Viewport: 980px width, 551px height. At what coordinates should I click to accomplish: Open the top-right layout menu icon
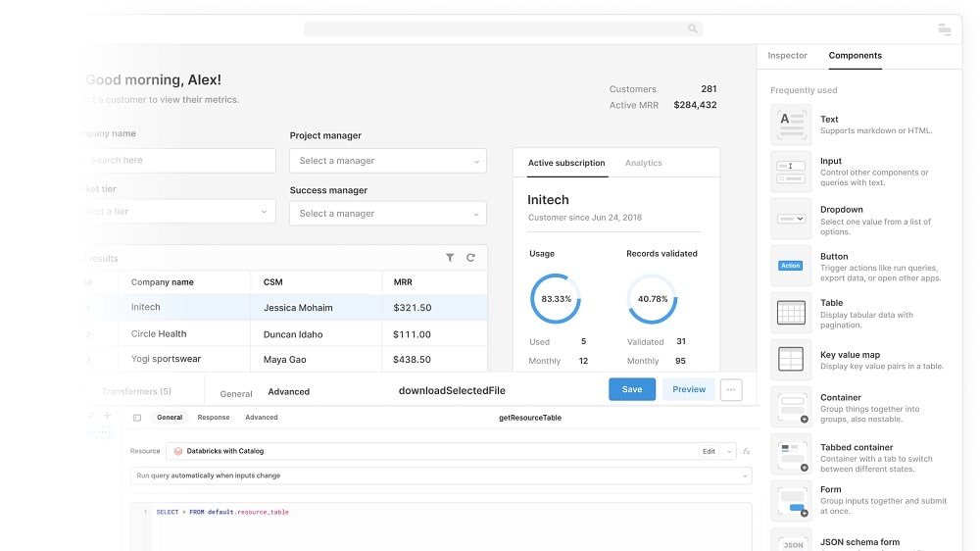[x=945, y=29]
